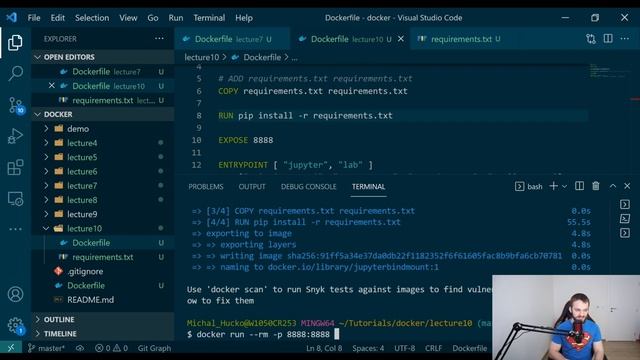The width and height of the screenshot is (640, 360).
Task: Split the terminal panel
Action: coord(579,186)
